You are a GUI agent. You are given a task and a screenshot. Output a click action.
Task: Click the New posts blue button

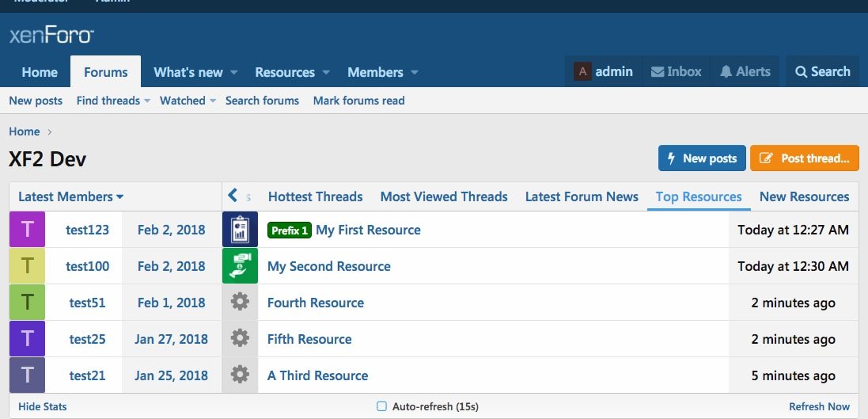(x=702, y=158)
